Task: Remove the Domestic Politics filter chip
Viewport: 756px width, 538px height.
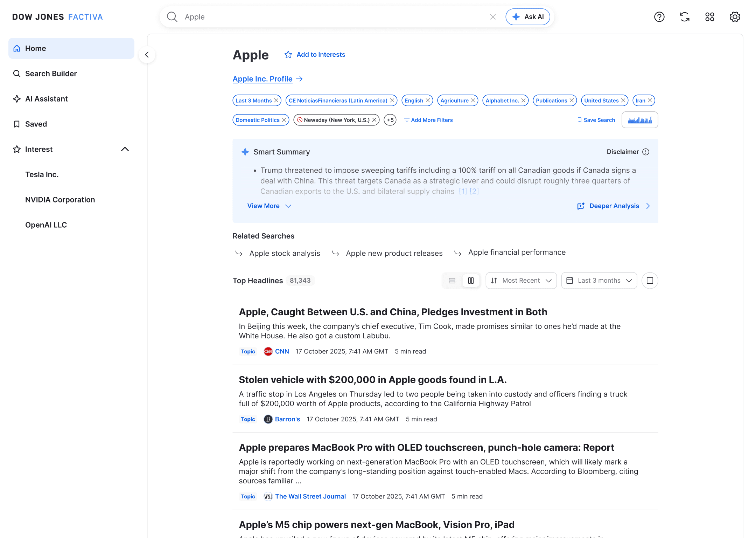Action: 284,120
